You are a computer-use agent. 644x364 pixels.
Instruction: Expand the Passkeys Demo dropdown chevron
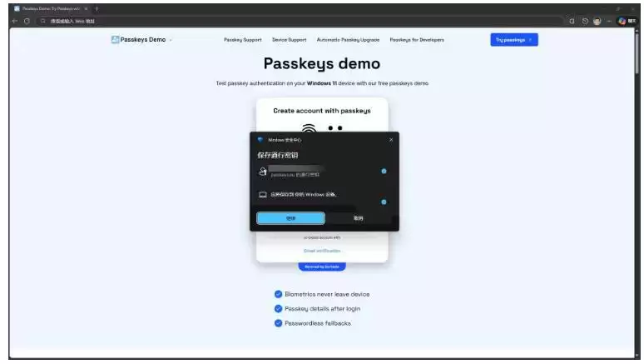coord(171,40)
